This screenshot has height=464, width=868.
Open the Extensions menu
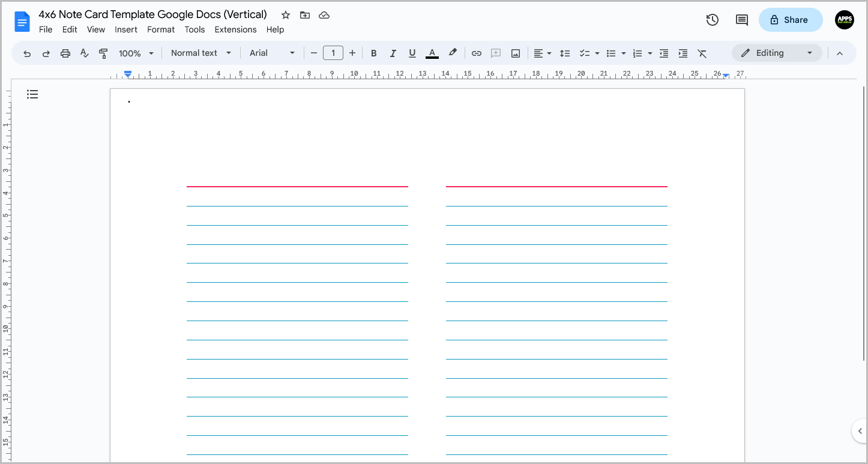[x=235, y=29]
